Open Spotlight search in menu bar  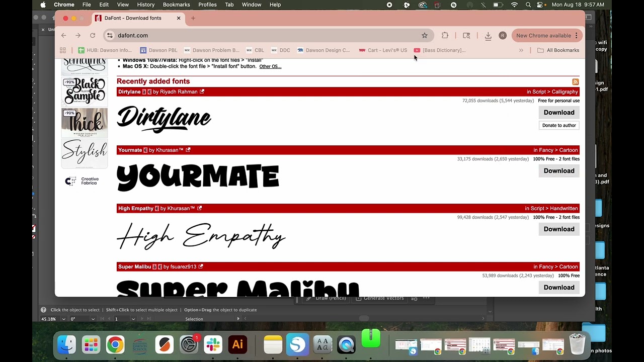point(528,5)
